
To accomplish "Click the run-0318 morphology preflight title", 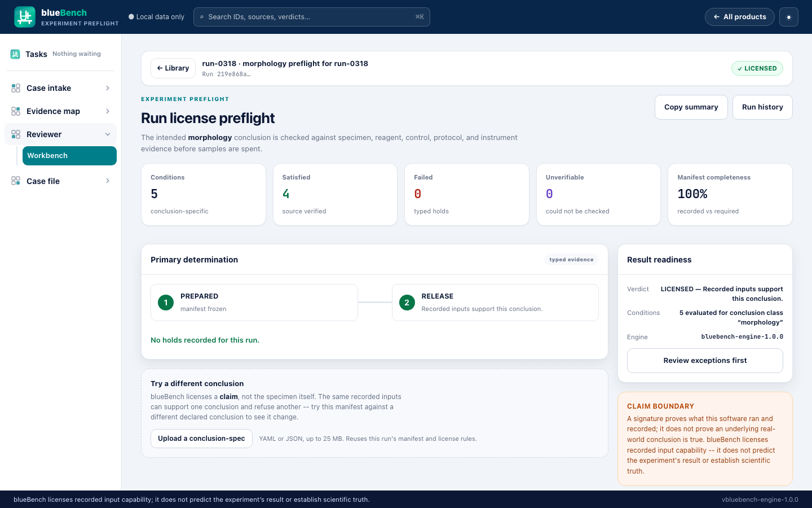I will pos(285,64).
